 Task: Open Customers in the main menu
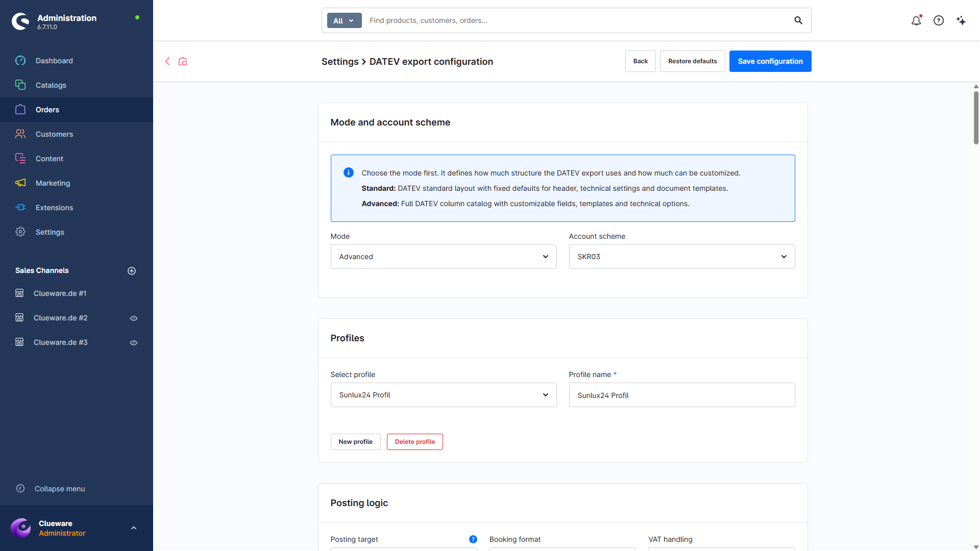(x=54, y=134)
